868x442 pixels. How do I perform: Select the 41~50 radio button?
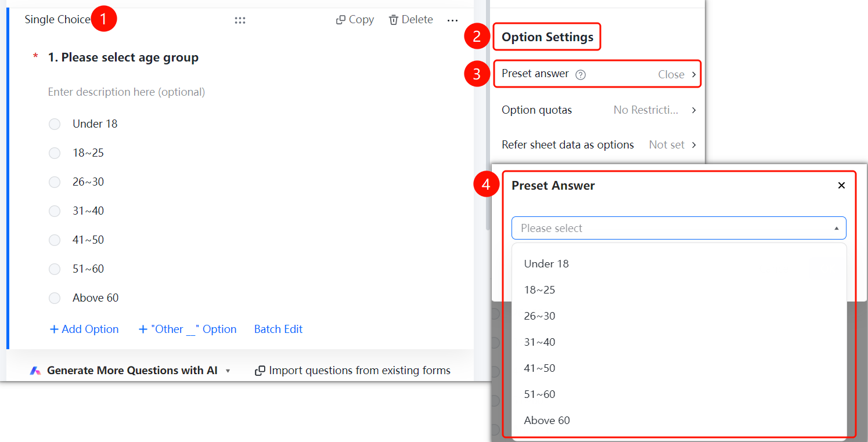(x=55, y=240)
